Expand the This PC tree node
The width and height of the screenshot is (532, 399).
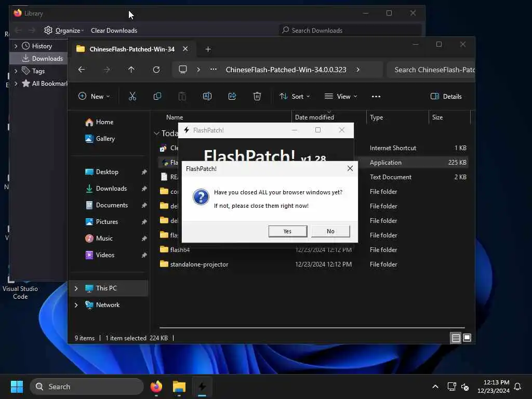click(76, 288)
